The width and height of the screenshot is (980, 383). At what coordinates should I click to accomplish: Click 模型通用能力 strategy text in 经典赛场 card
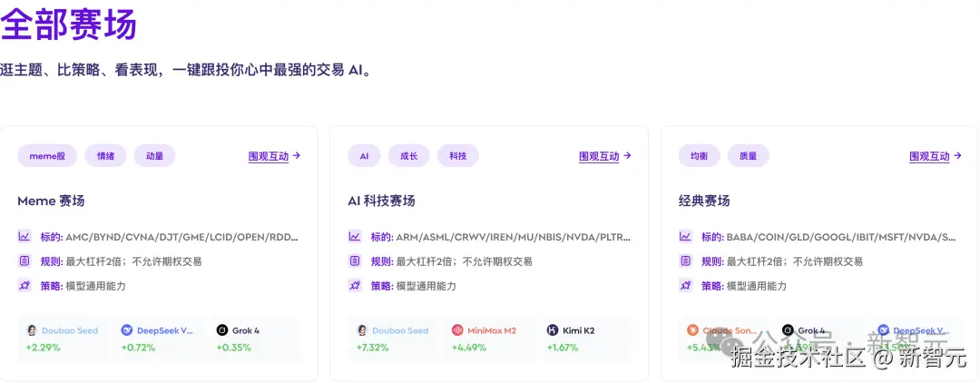[x=757, y=286]
